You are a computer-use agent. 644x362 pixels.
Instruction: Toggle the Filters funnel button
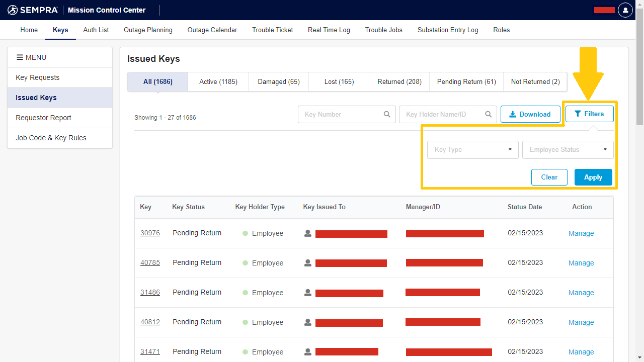point(589,114)
